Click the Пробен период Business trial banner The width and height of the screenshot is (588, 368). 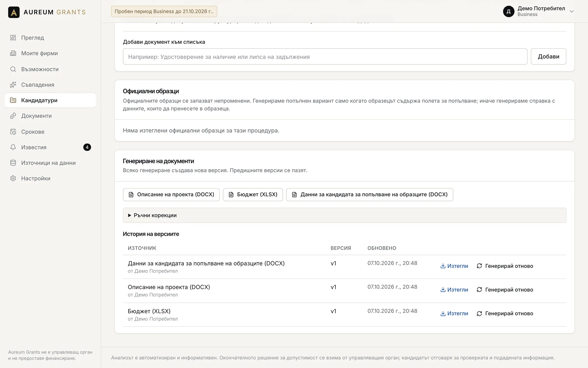(164, 11)
